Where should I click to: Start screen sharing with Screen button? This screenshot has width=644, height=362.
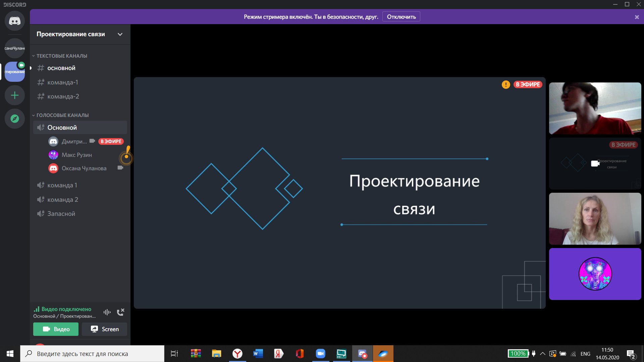[x=104, y=329]
